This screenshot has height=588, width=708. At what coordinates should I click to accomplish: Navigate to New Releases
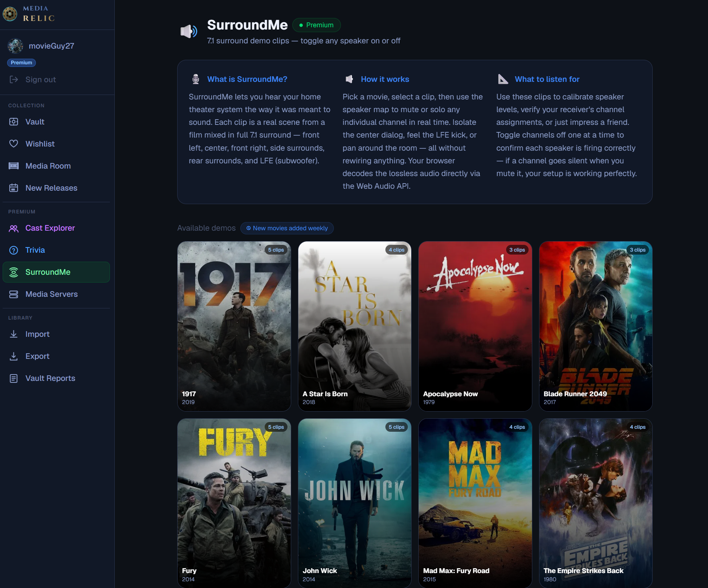(x=56, y=188)
